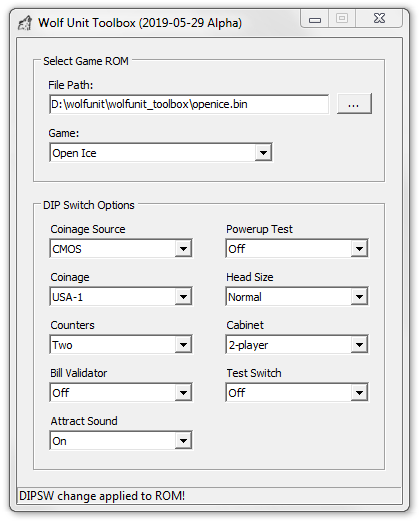Expand the Coinage Source dropdown
420x526 pixels.
[x=121, y=249]
